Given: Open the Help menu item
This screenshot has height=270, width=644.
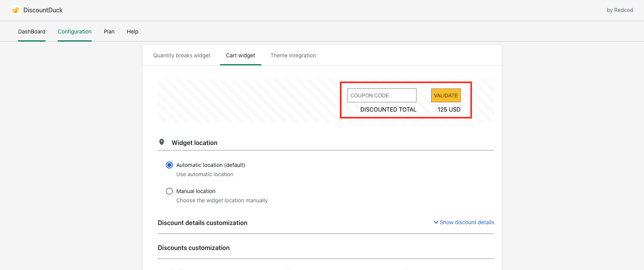Looking at the screenshot, I should 132,32.
